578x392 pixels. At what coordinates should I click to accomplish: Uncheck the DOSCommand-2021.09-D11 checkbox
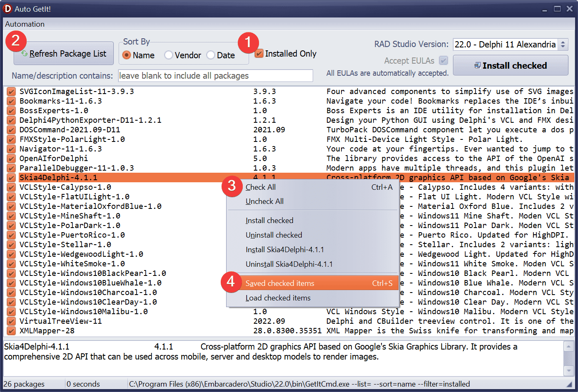click(11, 130)
